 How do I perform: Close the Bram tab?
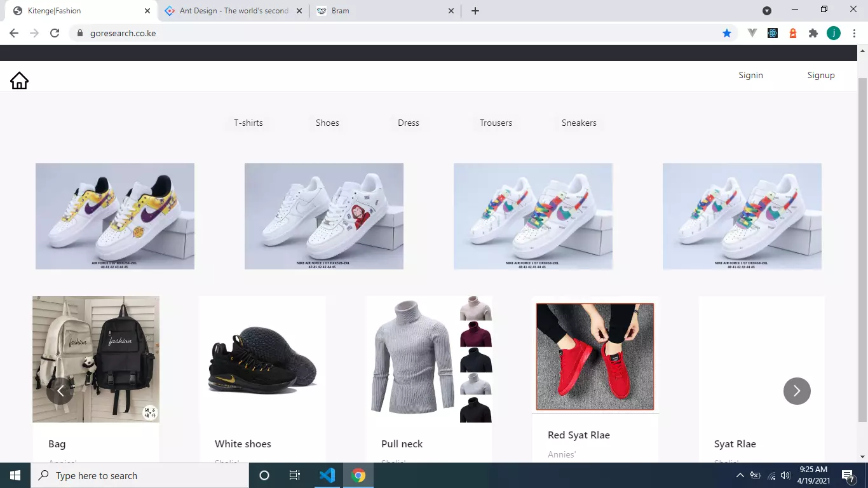coord(451,11)
